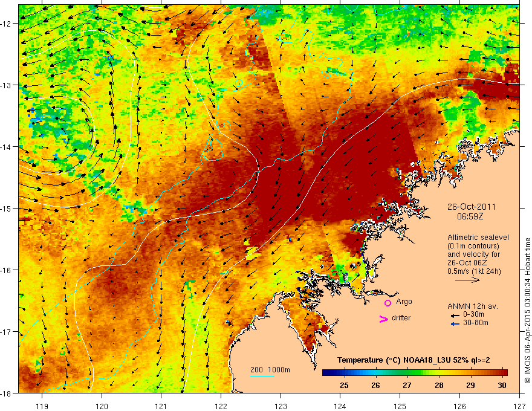This screenshot has width=532, height=411.
Task: Click the IMOS copyright timestamp text
Action: 528,311
